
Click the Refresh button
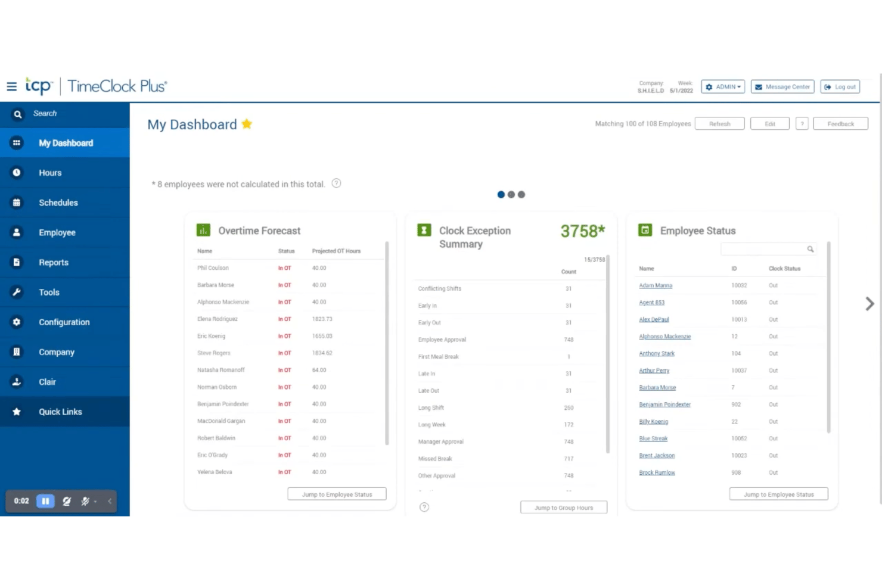[x=719, y=124]
